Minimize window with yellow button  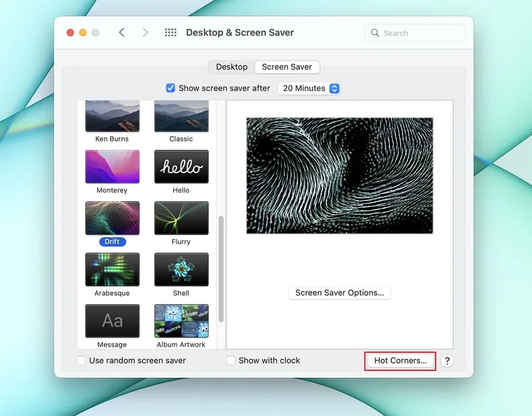83,33
